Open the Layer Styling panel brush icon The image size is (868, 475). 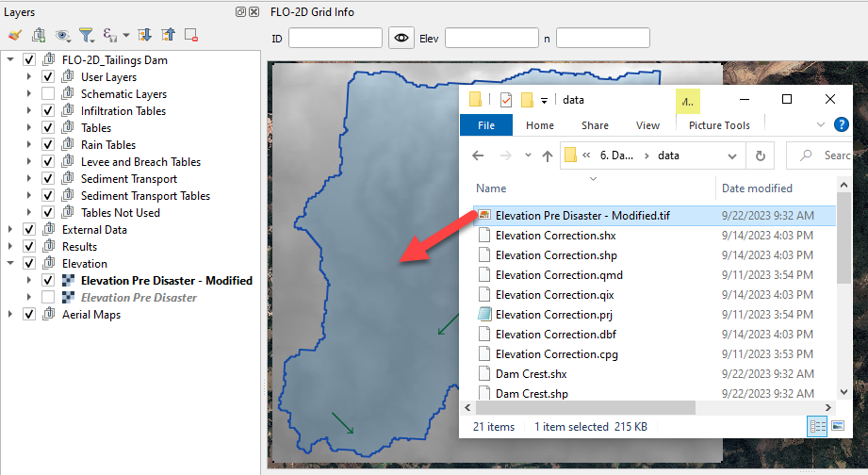pyautogui.click(x=14, y=36)
